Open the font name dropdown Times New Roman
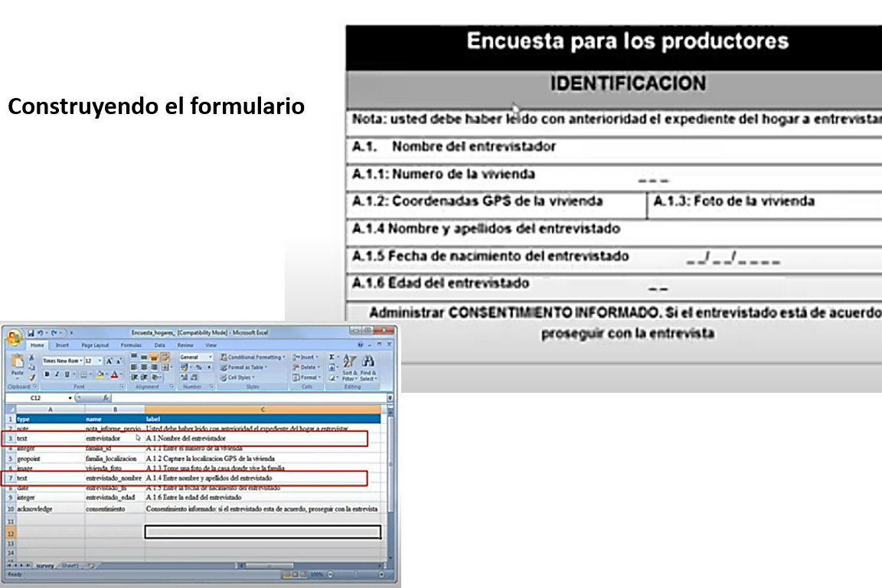Viewport: 882px width, 588px height. pos(61,360)
